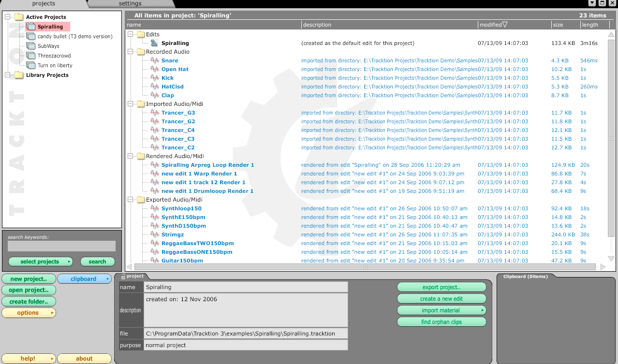Click the waveform icon for ReggaeBassTWO150bpm
Screen dimensions: 618x364
click(x=154, y=243)
